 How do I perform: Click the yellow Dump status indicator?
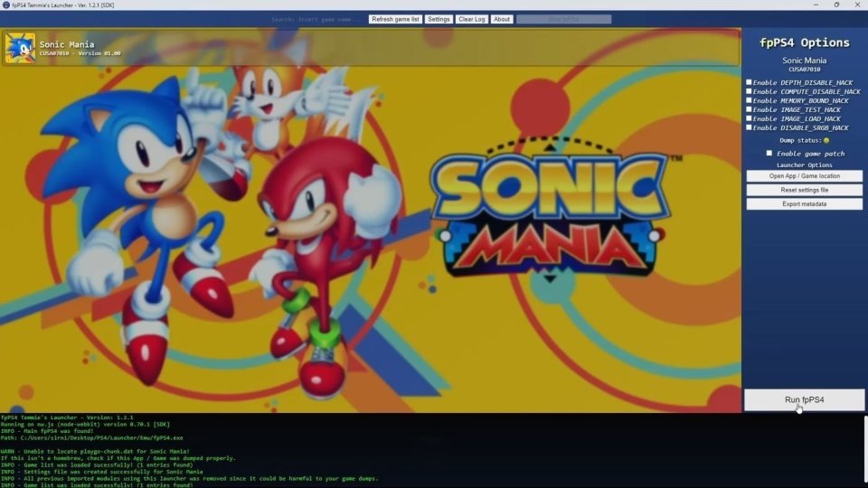pos(826,140)
